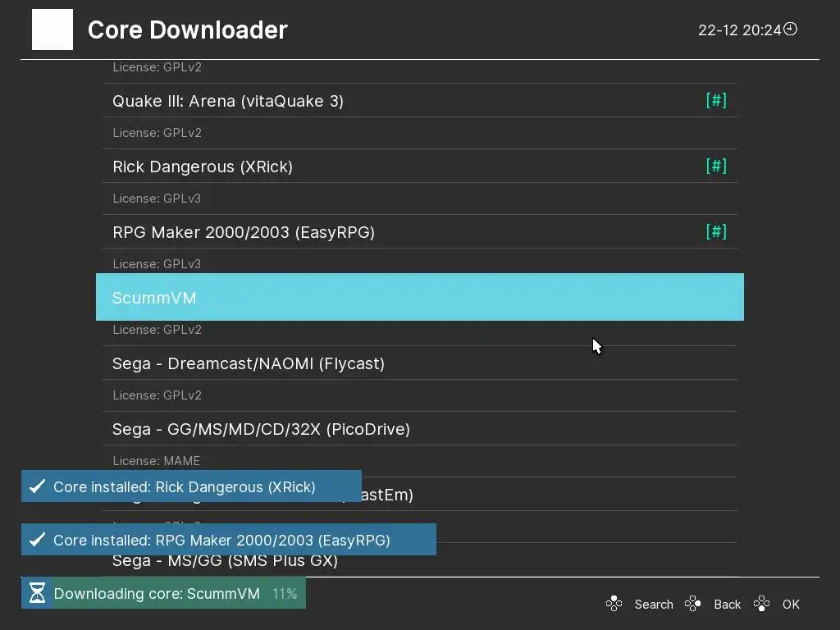Click the Search label in footer
The height and width of the screenshot is (630, 840).
654,605
